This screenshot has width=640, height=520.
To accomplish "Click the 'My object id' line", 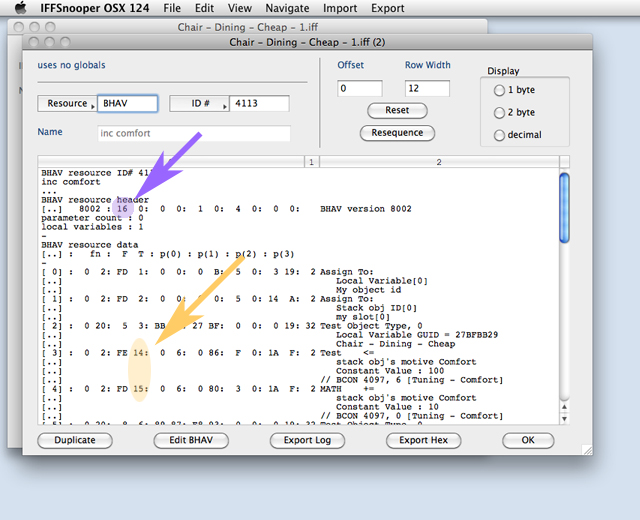I will (369, 290).
